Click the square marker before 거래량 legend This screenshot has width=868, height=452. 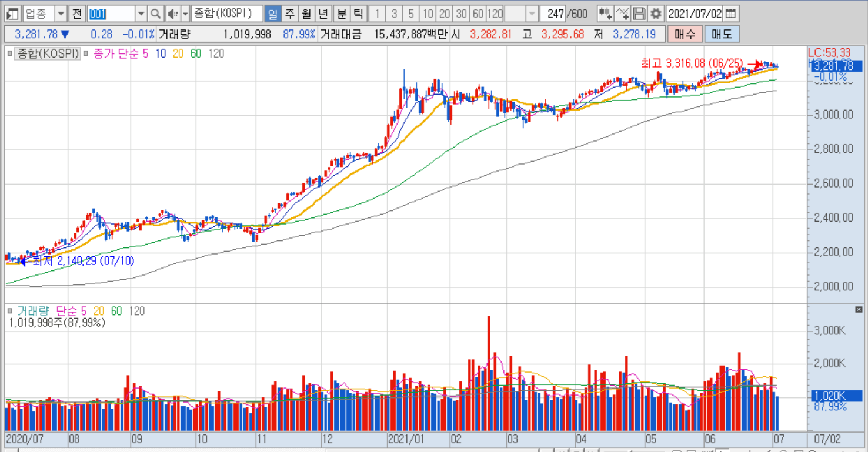11,311
